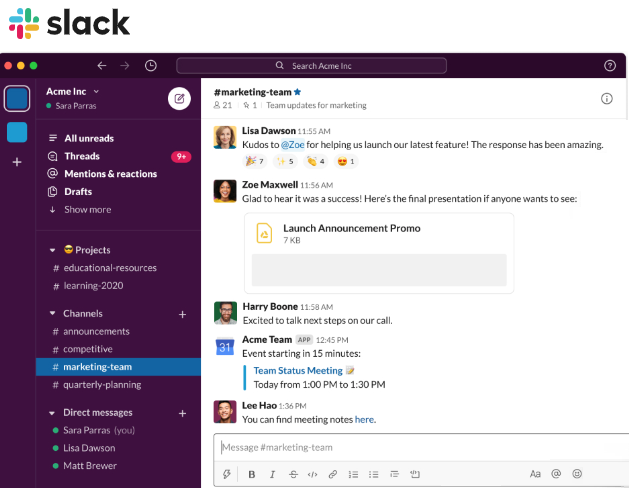Show the 1 pinned item
629x488 pixels.
(250, 105)
